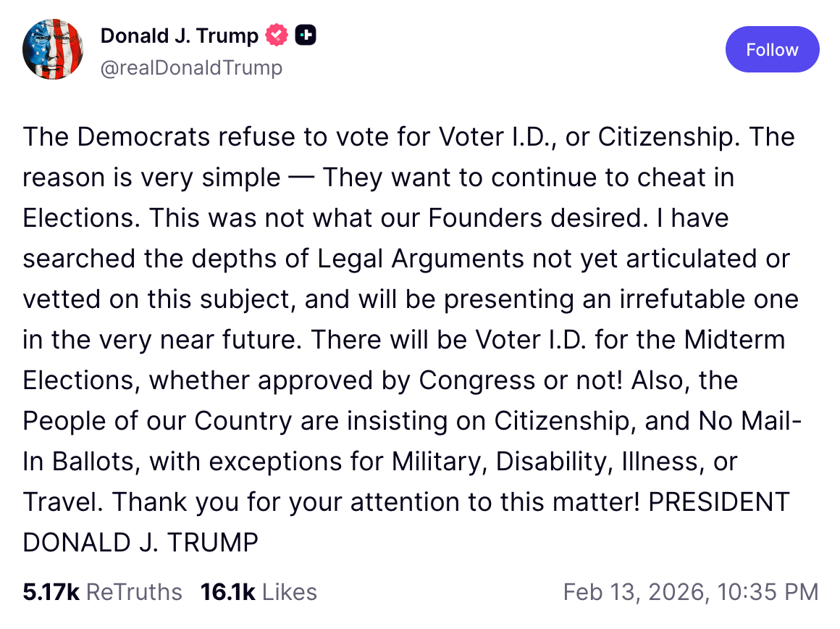Screen dimensions: 840x629
Task: Click the flag-painted profile avatar
Action: (52, 50)
